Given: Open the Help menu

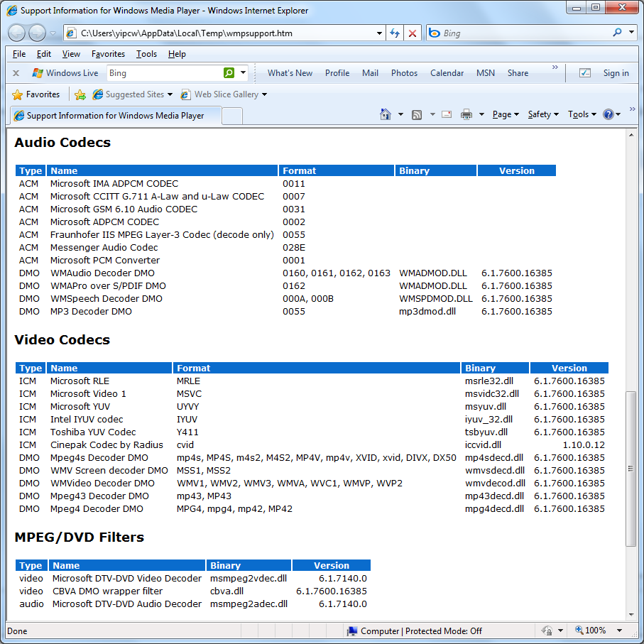Looking at the screenshot, I should pos(177,54).
